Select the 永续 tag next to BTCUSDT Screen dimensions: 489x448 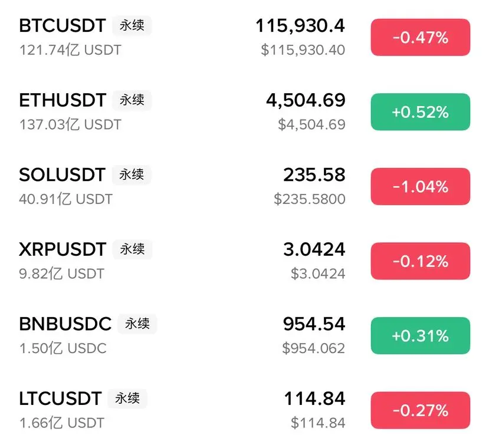point(132,25)
